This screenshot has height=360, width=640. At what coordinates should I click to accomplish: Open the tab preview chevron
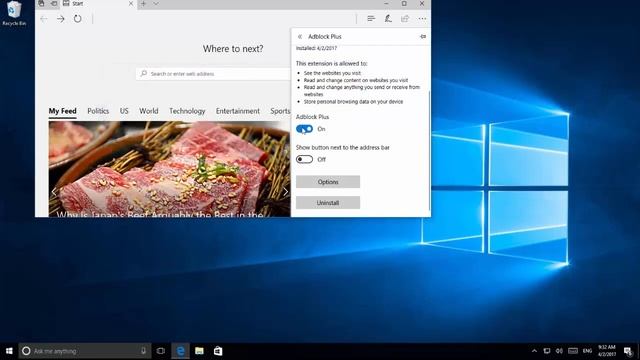point(156,4)
